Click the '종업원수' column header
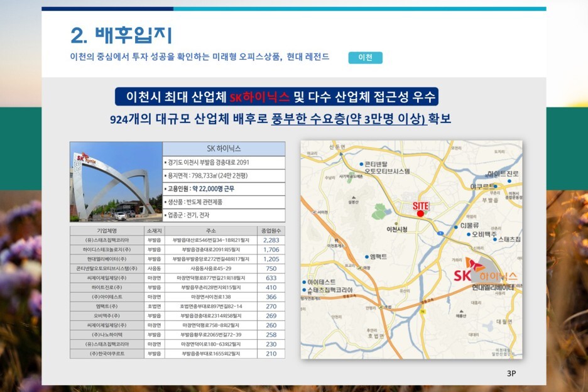Image resolution: width=588 pixels, height=392 pixels. click(x=271, y=231)
